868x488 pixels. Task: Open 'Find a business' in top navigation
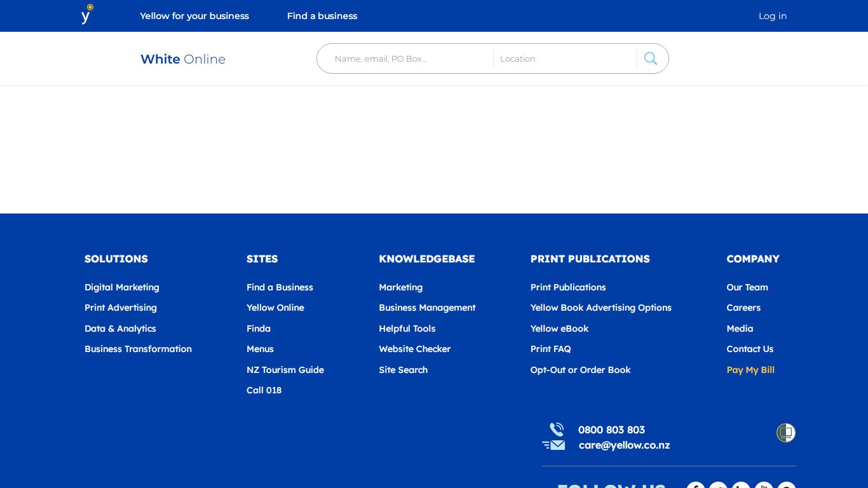(322, 16)
